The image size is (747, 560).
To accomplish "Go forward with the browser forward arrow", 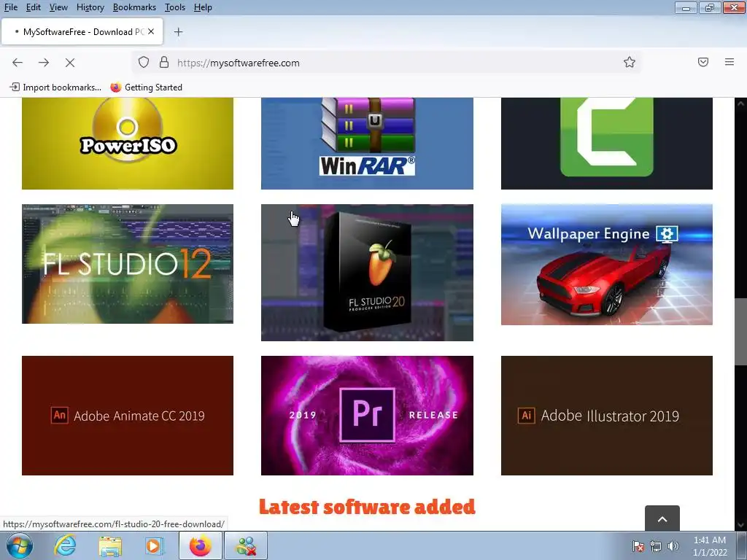I will [44, 63].
